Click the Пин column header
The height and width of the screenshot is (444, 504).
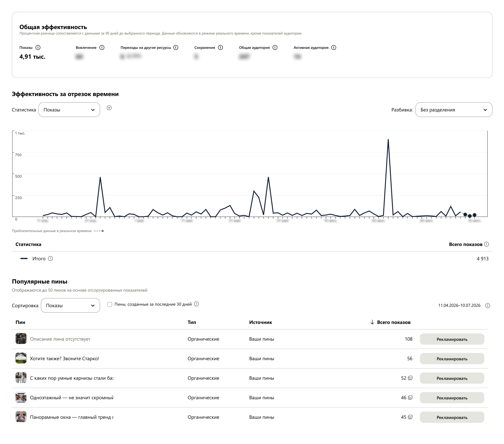pos(21,322)
